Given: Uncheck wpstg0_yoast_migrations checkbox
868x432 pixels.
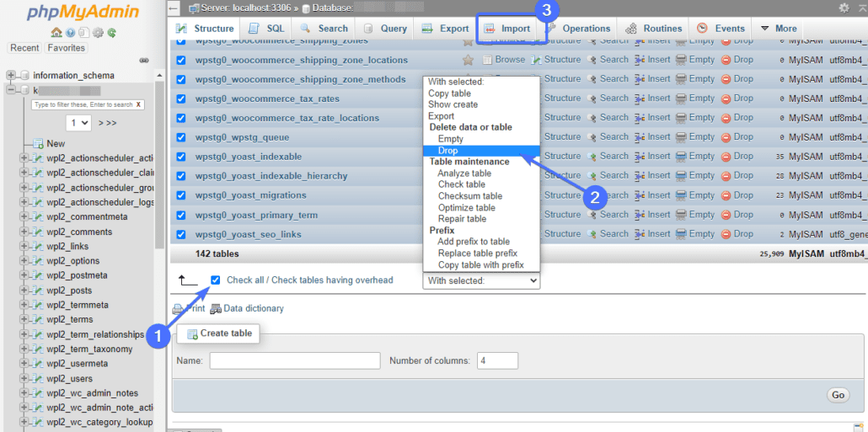Looking at the screenshot, I should [x=180, y=195].
